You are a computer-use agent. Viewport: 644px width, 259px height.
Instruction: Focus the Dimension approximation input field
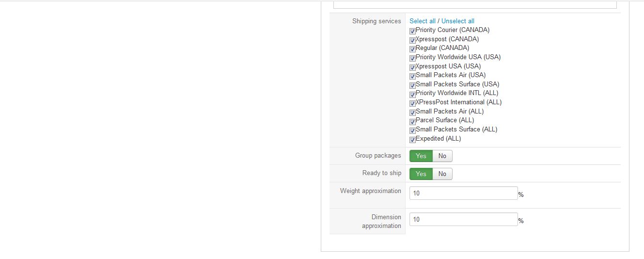464,219
